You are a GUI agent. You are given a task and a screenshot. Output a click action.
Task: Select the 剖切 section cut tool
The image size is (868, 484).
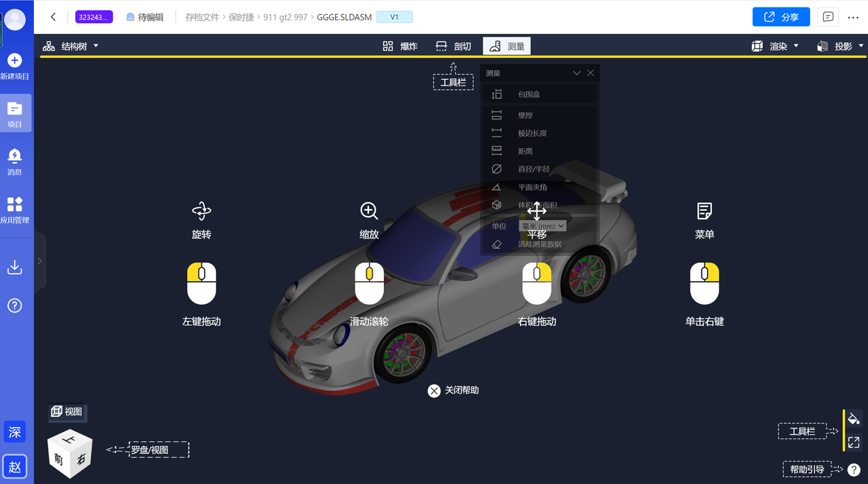(454, 46)
